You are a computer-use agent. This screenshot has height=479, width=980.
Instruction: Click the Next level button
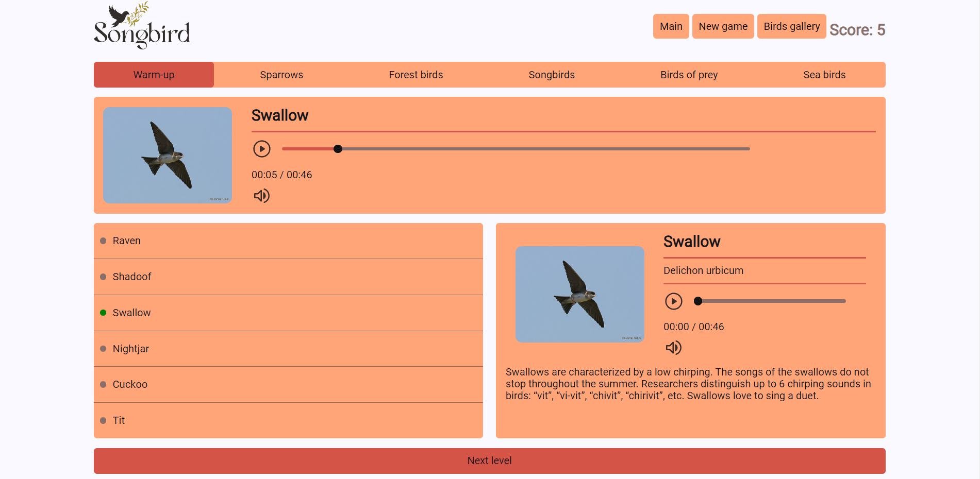489,460
